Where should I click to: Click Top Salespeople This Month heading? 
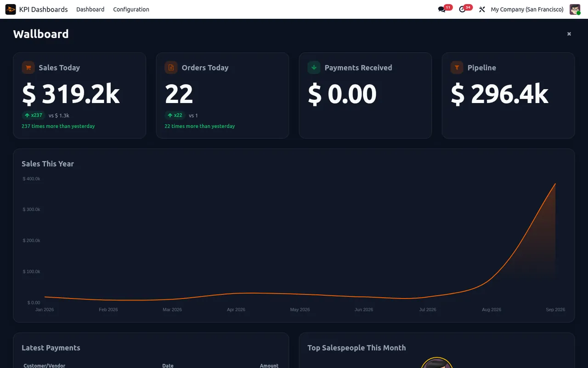(x=356, y=348)
